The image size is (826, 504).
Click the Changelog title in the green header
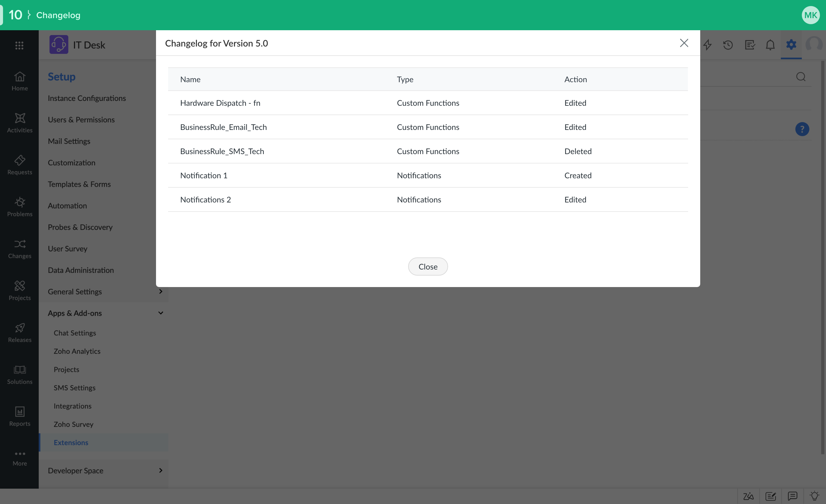58,15
